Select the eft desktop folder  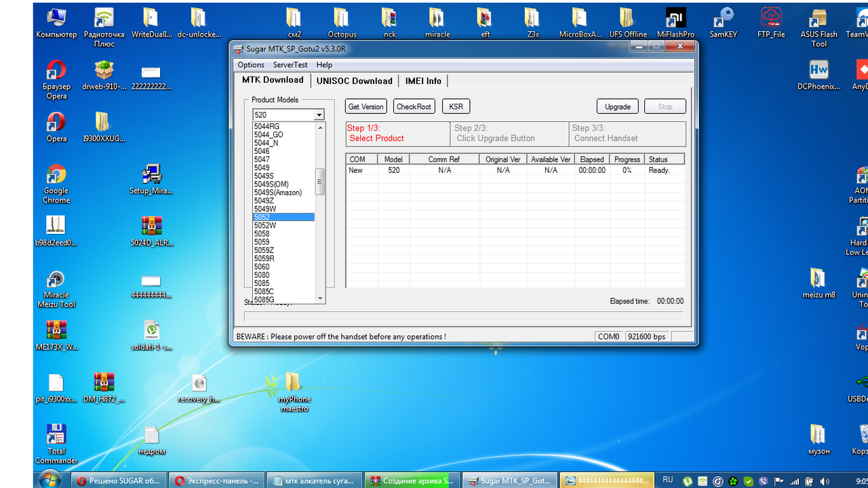pos(485,23)
